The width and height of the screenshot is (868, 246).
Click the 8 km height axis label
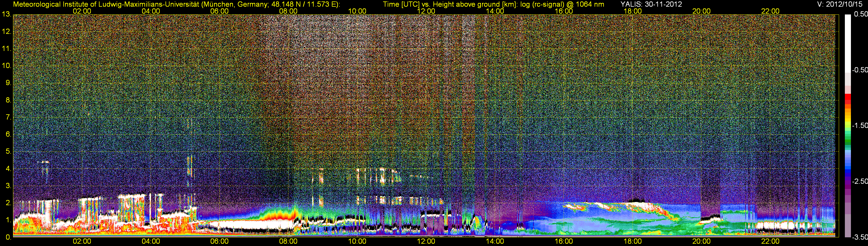coord(8,100)
